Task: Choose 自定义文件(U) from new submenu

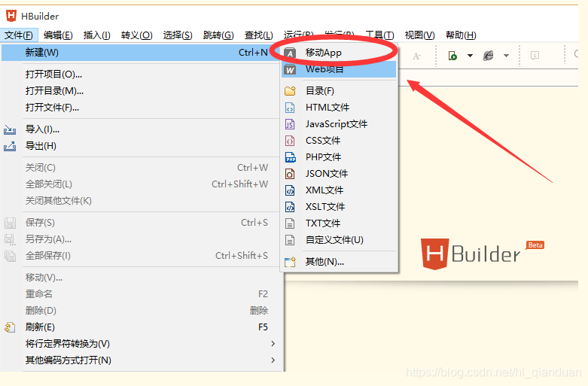Action: tap(339, 240)
